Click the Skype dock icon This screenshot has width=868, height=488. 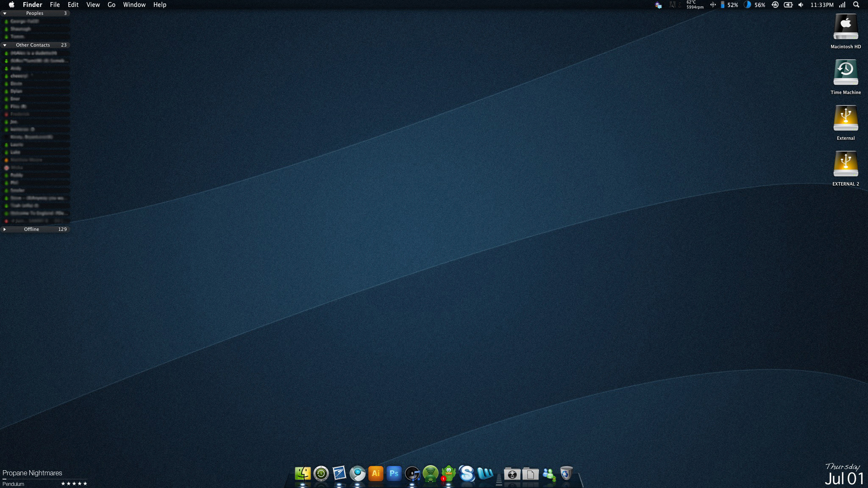pyautogui.click(x=467, y=474)
